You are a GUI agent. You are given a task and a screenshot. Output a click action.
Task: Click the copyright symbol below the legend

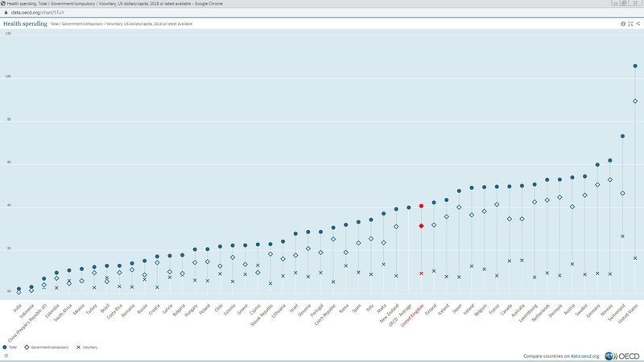coord(6,355)
